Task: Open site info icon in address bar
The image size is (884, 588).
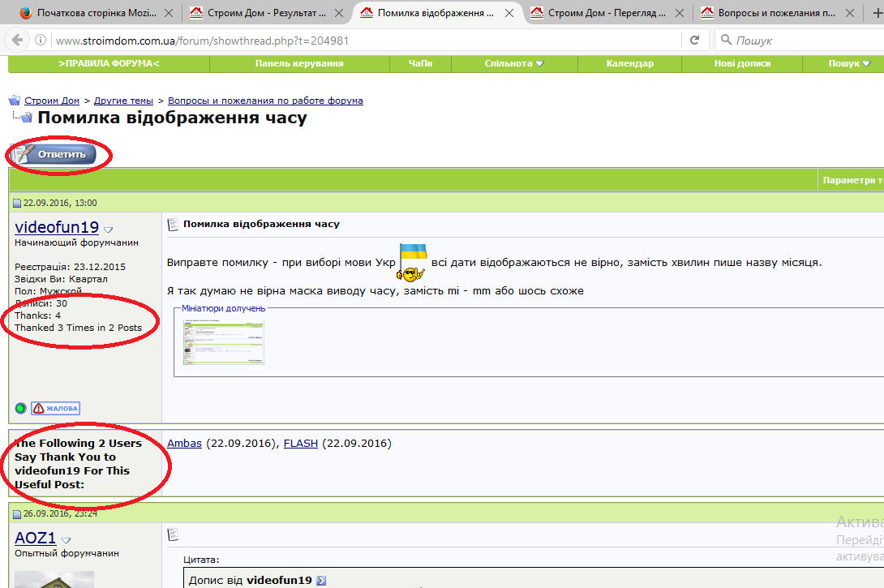Action: pos(41,40)
